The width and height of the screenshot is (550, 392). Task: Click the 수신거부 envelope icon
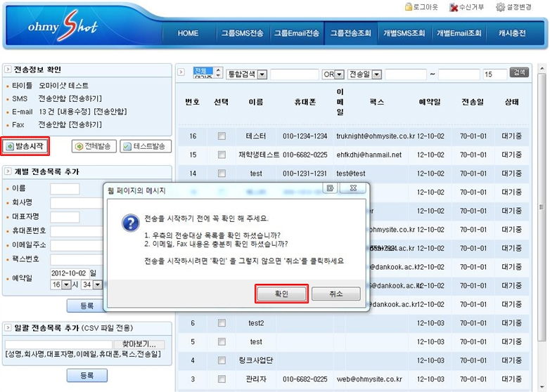click(x=454, y=7)
